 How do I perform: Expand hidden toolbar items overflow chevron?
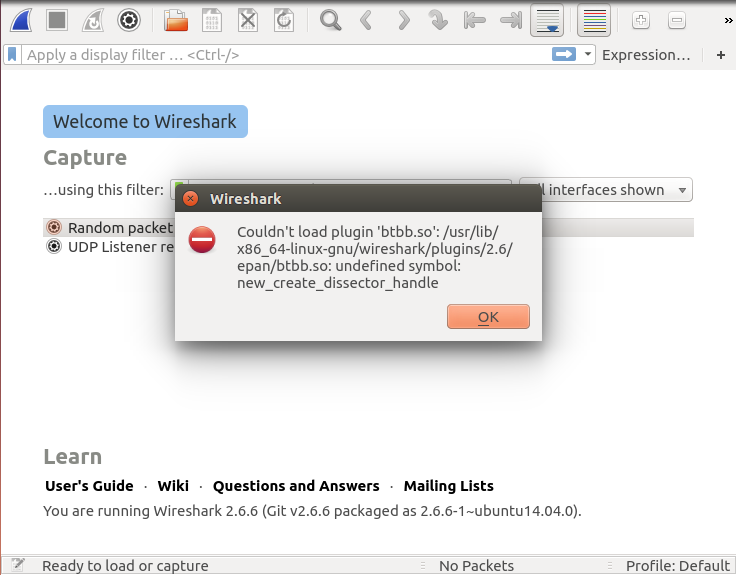(727, 19)
